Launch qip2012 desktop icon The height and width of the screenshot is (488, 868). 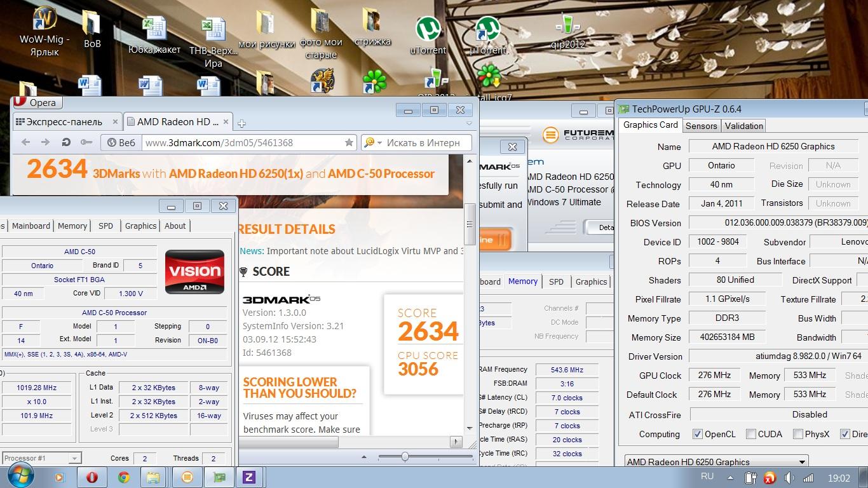[x=567, y=25]
